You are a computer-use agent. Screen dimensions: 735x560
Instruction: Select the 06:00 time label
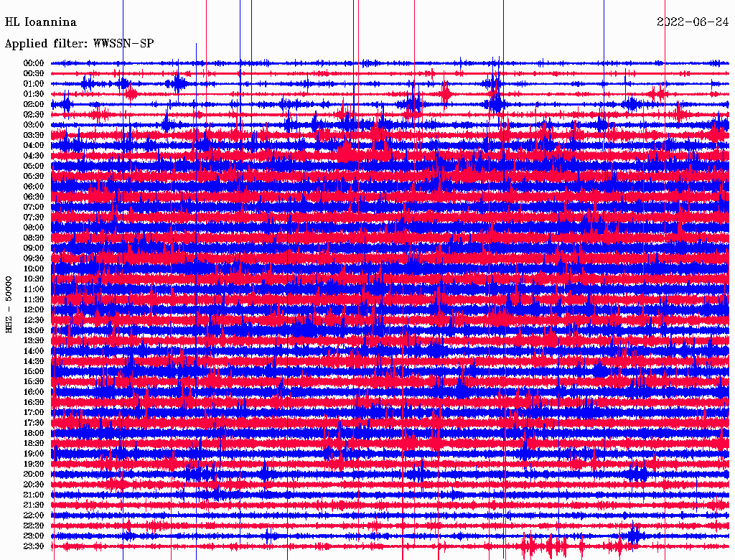[33, 187]
